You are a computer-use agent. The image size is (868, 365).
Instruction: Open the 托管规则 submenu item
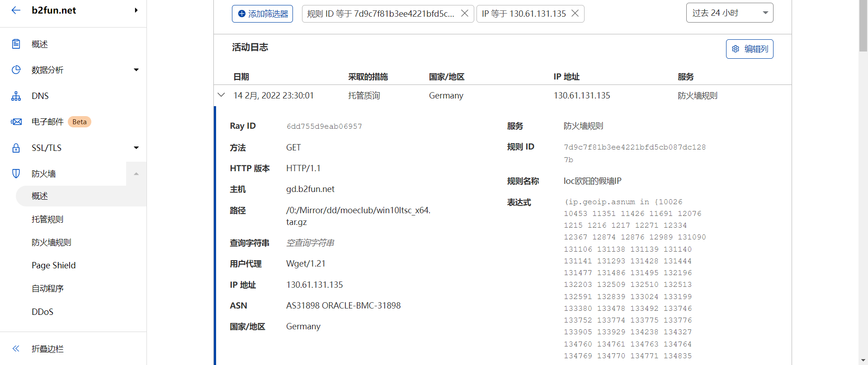click(47, 219)
